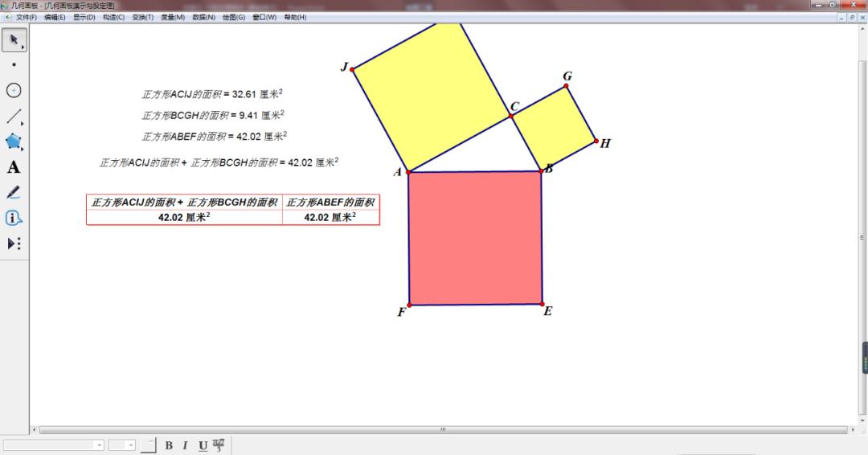Select point C on the triangle

[511, 117]
